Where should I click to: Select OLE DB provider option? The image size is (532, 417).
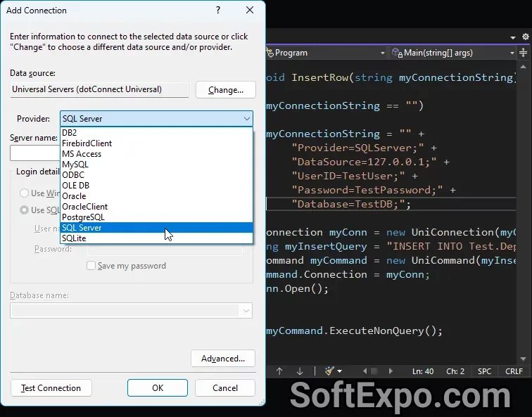[156, 185]
